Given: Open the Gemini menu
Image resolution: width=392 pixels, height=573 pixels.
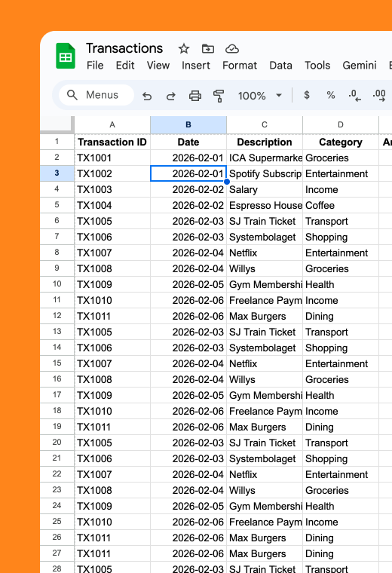Looking at the screenshot, I should 360,66.
